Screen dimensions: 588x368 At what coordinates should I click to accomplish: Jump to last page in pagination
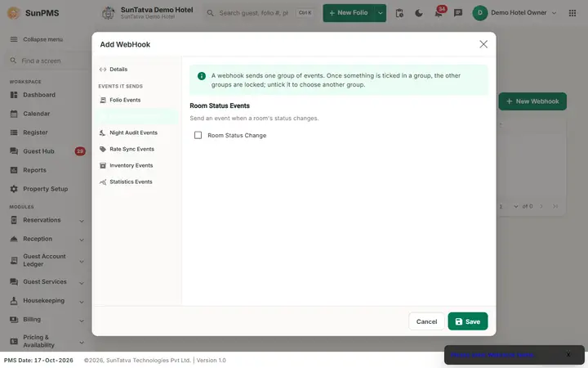pyautogui.click(x=555, y=206)
